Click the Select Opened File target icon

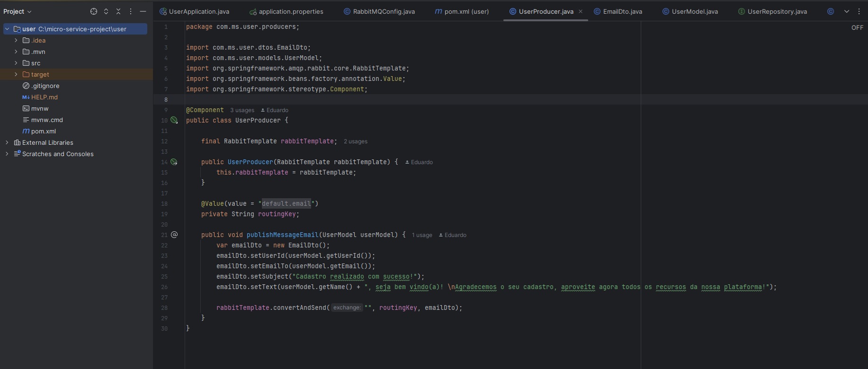pos(94,11)
